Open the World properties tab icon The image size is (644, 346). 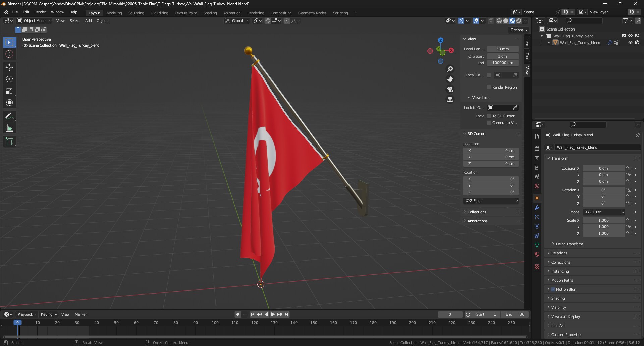(x=537, y=186)
